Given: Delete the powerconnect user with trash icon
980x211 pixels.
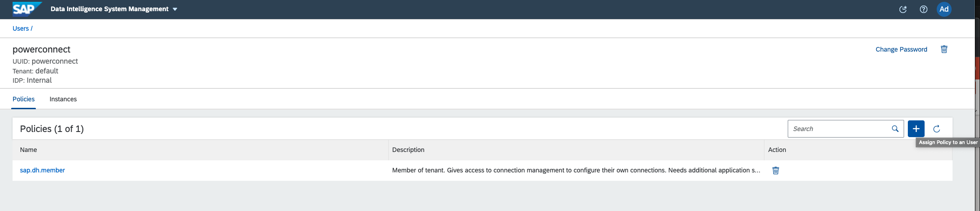Looking at the screenshot, I should coord(944,49).
